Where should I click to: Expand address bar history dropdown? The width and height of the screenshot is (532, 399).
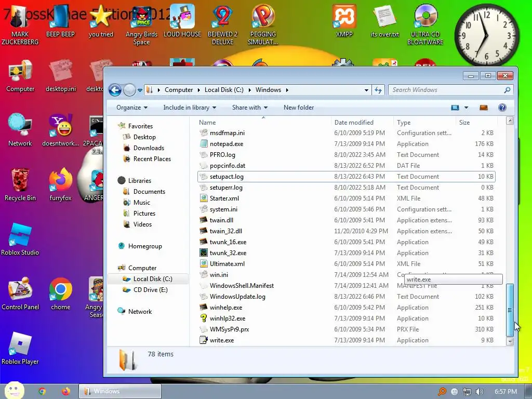click(366, 90)
